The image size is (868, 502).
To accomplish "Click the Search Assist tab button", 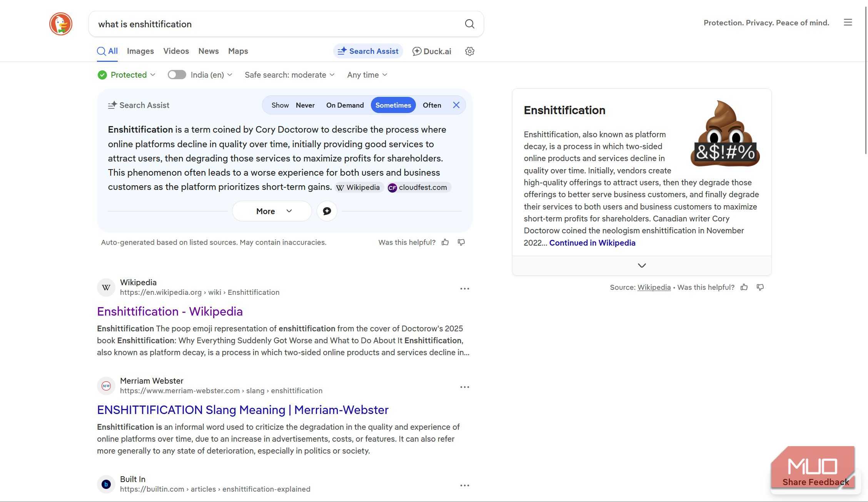I will (368, 51).
